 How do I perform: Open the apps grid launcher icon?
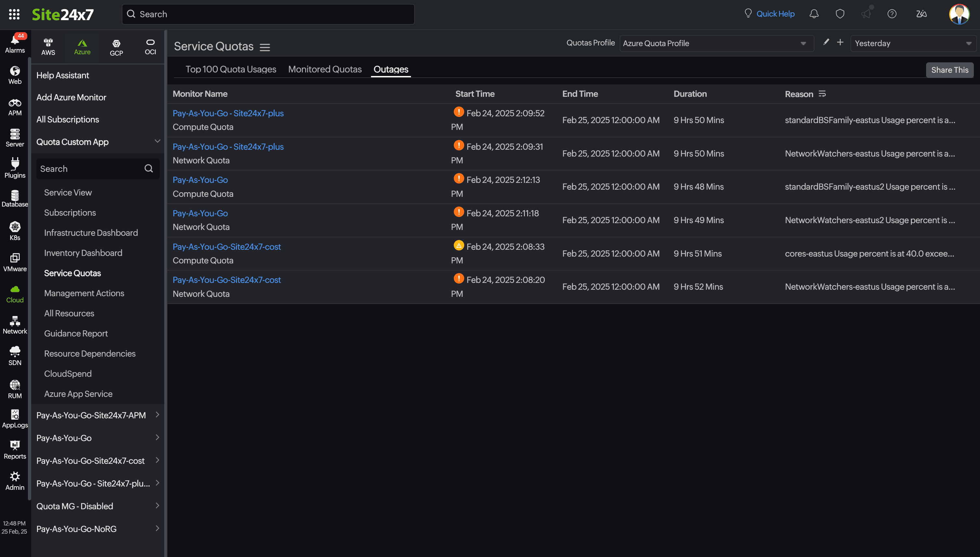(14, 14)
